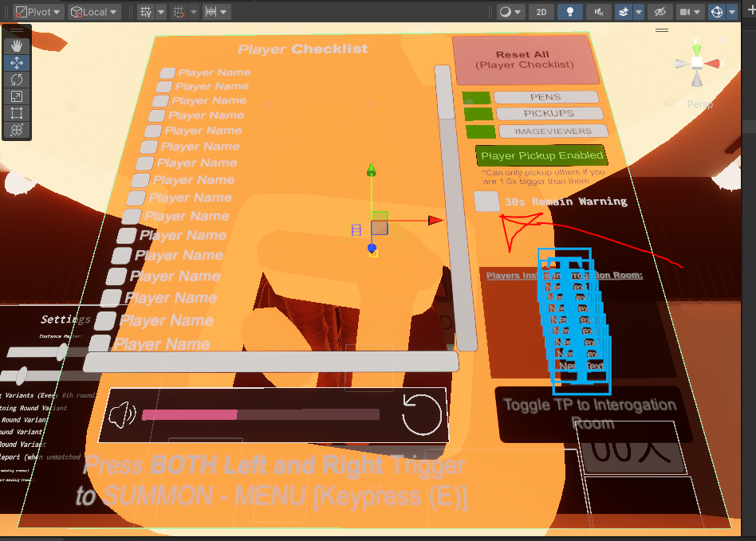Click the Player Checklist title text
Viewport: 756px width, 541px height.
click(x=303, y=49)
